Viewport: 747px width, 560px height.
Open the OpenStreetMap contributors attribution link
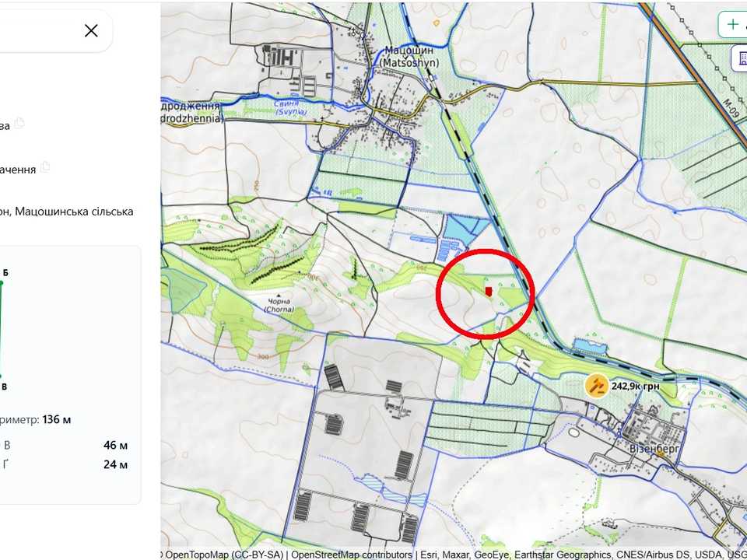pos(352,555)
